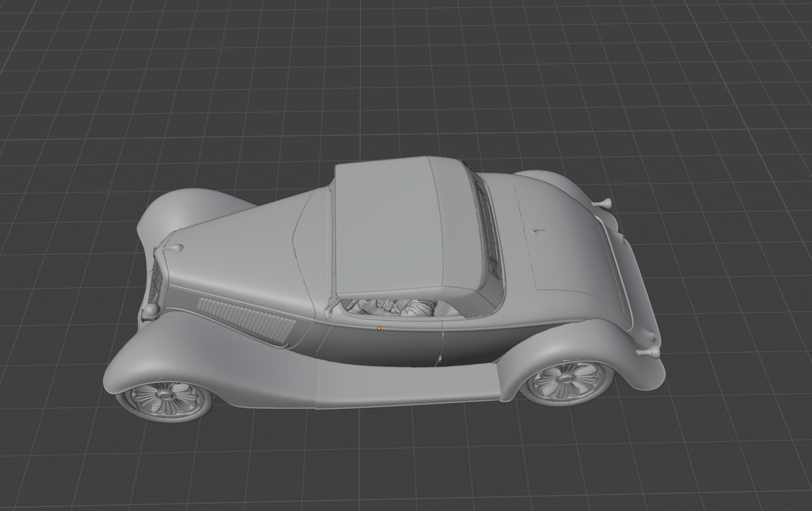Click the hood ornament at the car's nose
The height and width of the screenshot is (511, 812).
[177, 248]
